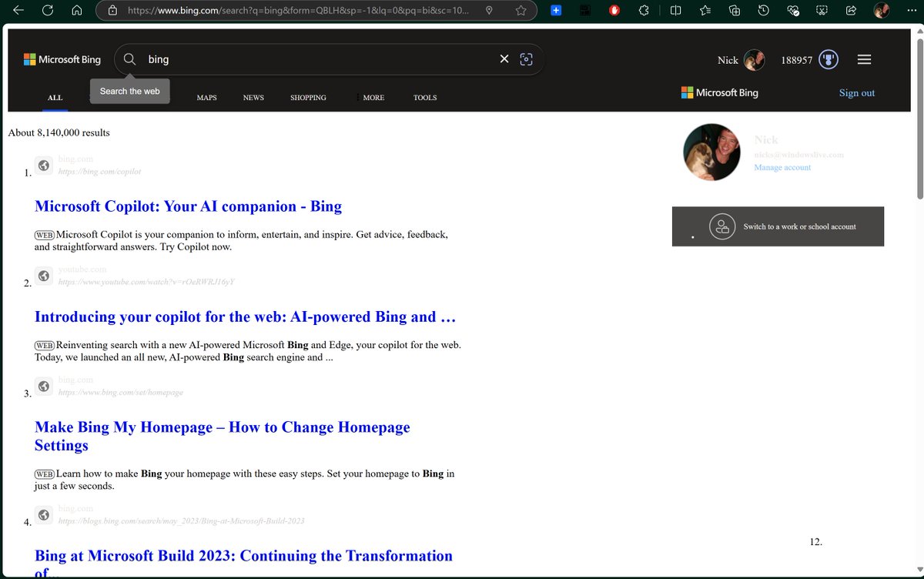Click the globe icon beside the blogs.bing.com result
This screenshot has width=924, height=579.
44,514
